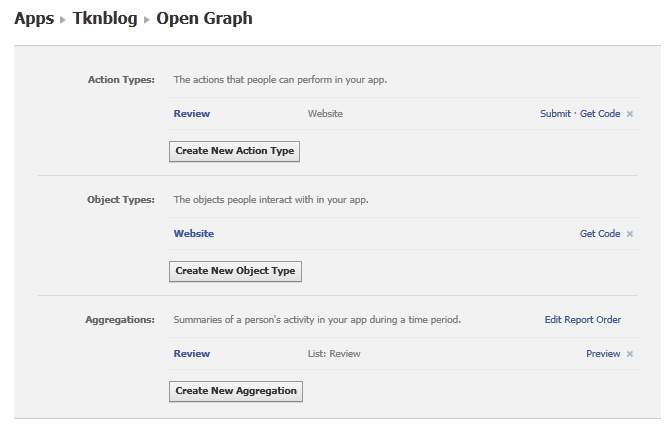Click Create New Object Type button
This screenshot has height=429, width=670.
[x=235, y=271]
